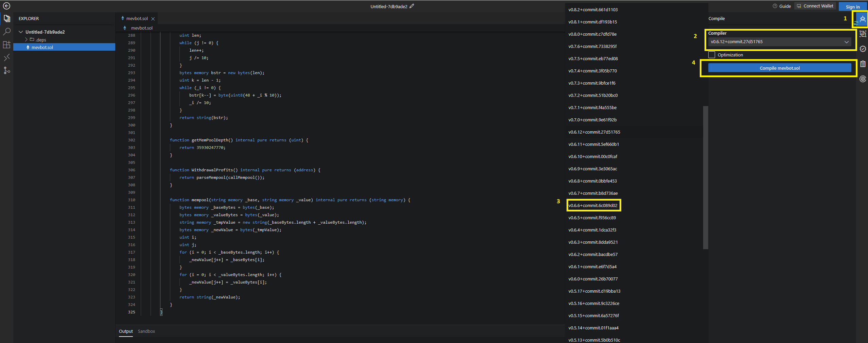Close the mevbot.sol editor tab
The image size is (868, 343).
[x=153, y=19]
